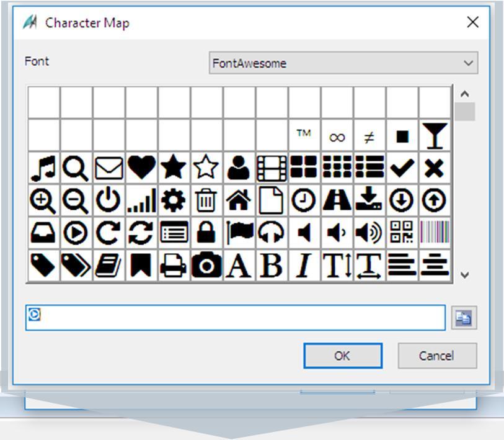Screen dimensions: 504x440
Task: Choose the envelope mail glyph
Action: point(109,168)
